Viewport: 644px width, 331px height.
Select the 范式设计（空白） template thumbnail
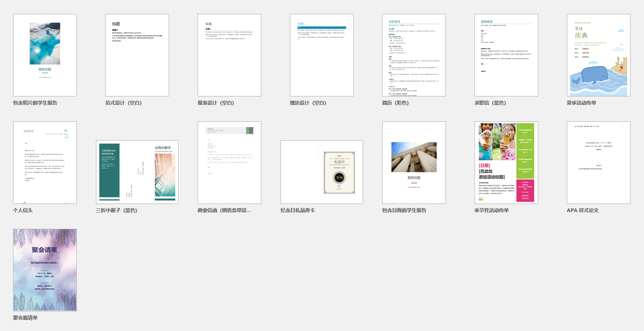tap(137, 55)
